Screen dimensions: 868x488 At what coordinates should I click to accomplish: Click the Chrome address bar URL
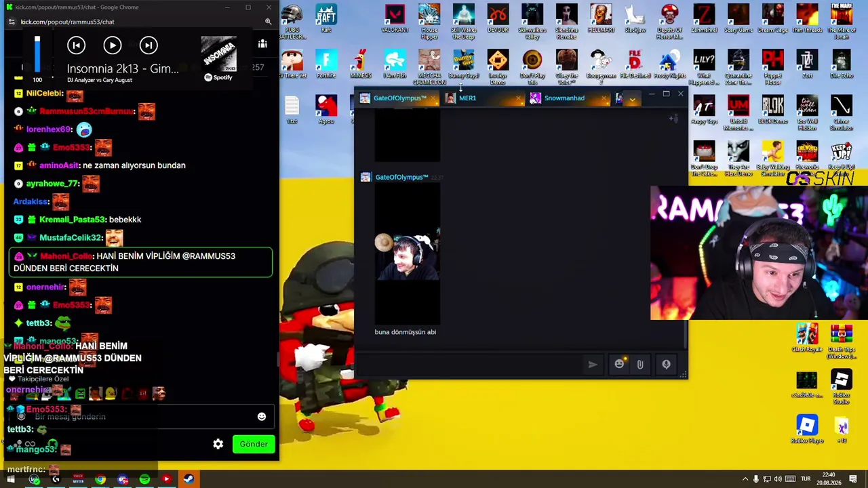coord(67,22)
